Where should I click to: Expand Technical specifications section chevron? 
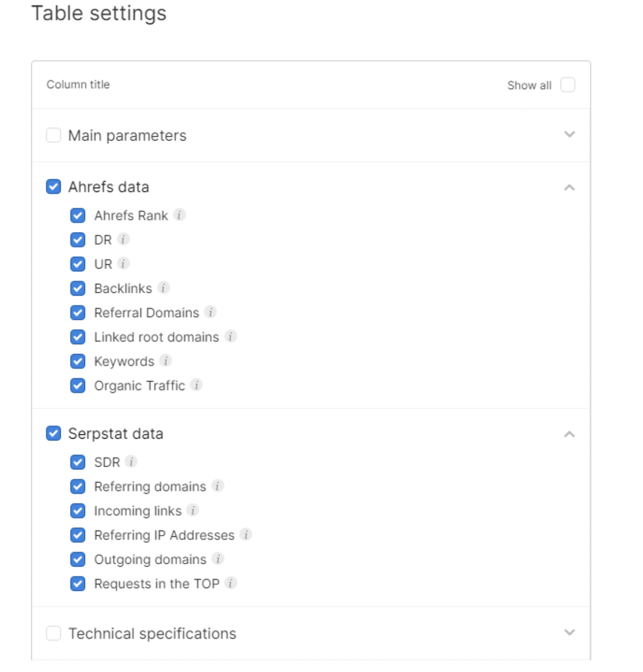(569, 632)
